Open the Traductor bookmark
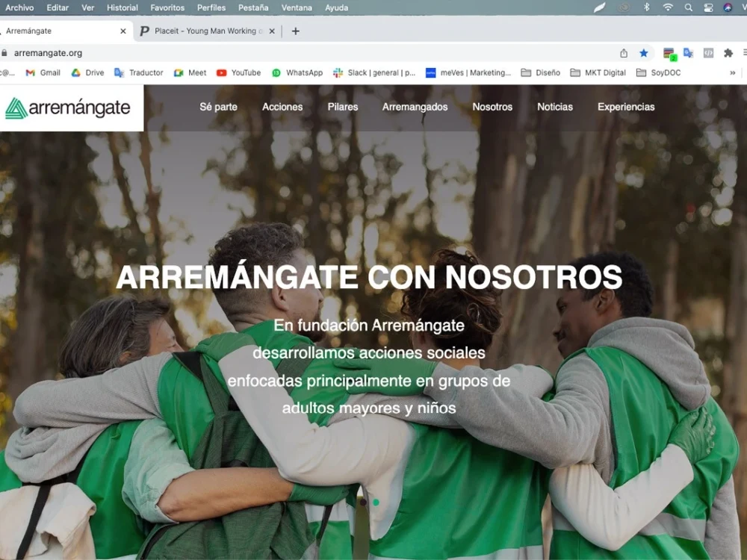This screenshot has width=747, height=560. pos(139,73)
